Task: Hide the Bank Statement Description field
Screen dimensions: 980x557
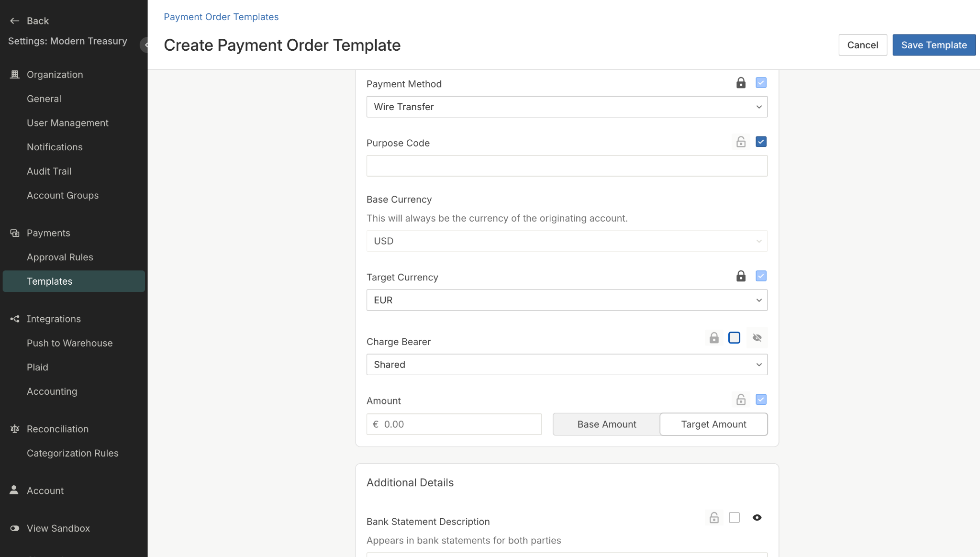Action: tap(757, 518)
